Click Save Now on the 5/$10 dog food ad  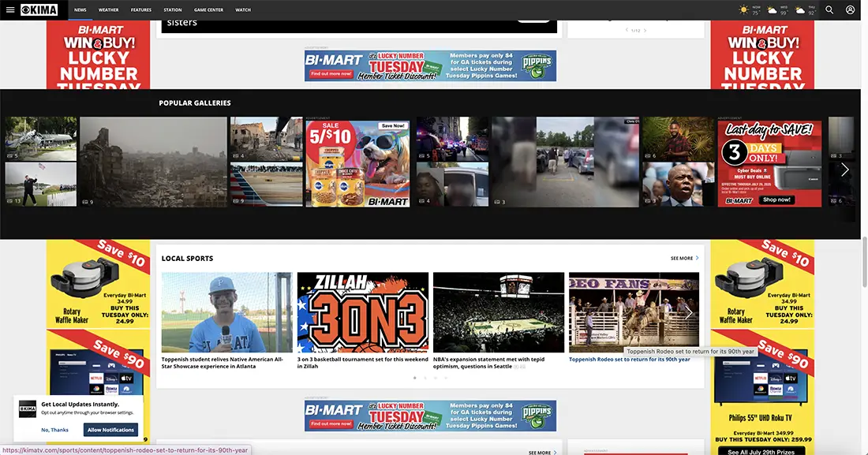[x=393, y=125]
